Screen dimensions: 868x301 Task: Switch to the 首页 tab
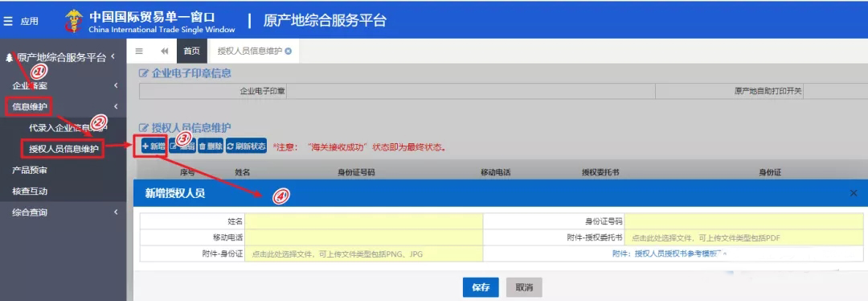pos(191,51)
